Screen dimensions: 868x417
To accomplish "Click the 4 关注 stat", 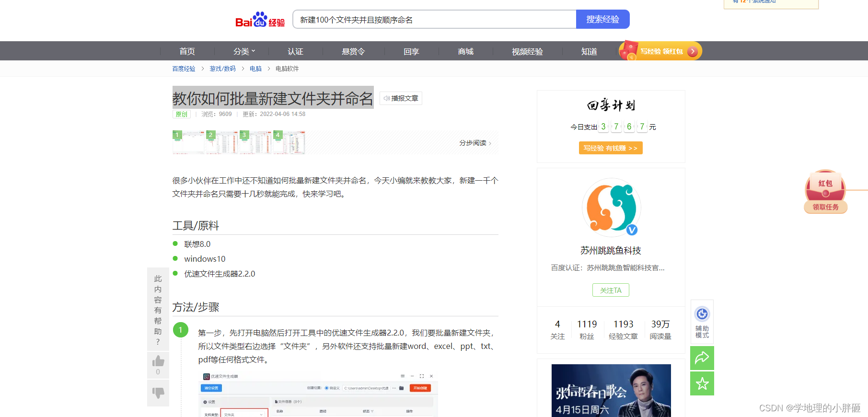I will coord(557,330).
